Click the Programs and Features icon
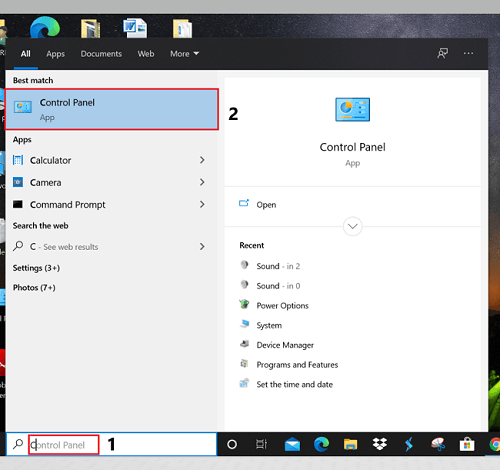This screenshot has height=470, width=500. click(244, 363)
